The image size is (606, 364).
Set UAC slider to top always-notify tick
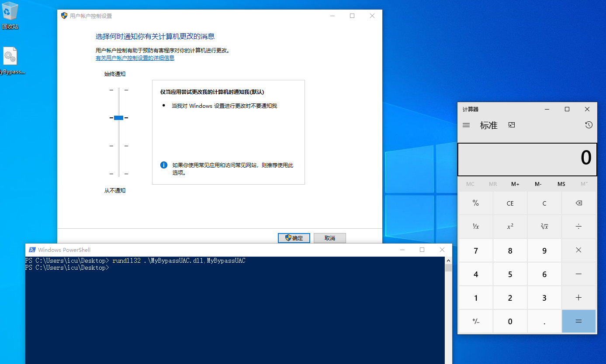pyautogui.click(x=118, y=90)
